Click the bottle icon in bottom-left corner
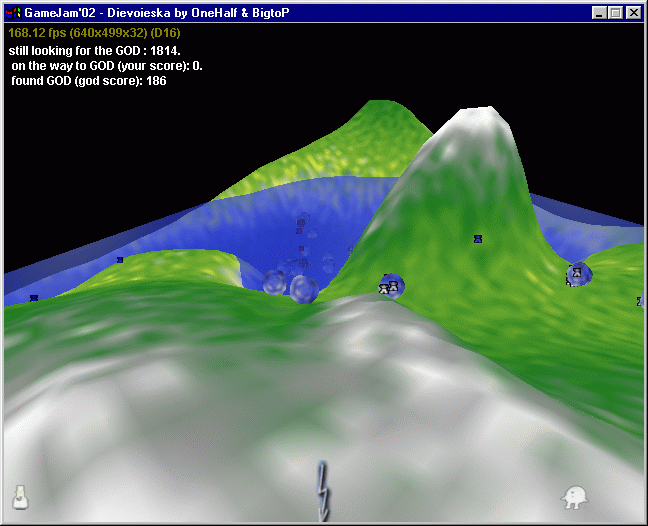The image size is (648, 526). 19,496
